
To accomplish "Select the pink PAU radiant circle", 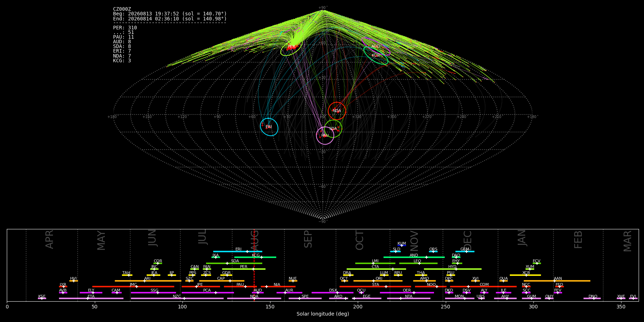I will 325,135.
